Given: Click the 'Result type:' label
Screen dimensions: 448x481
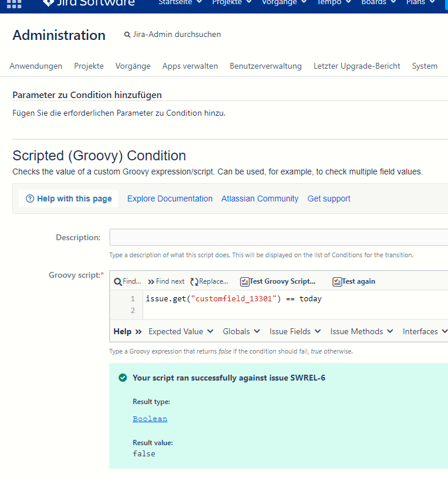Looking at the screenshot, I should tap(151, 402).
